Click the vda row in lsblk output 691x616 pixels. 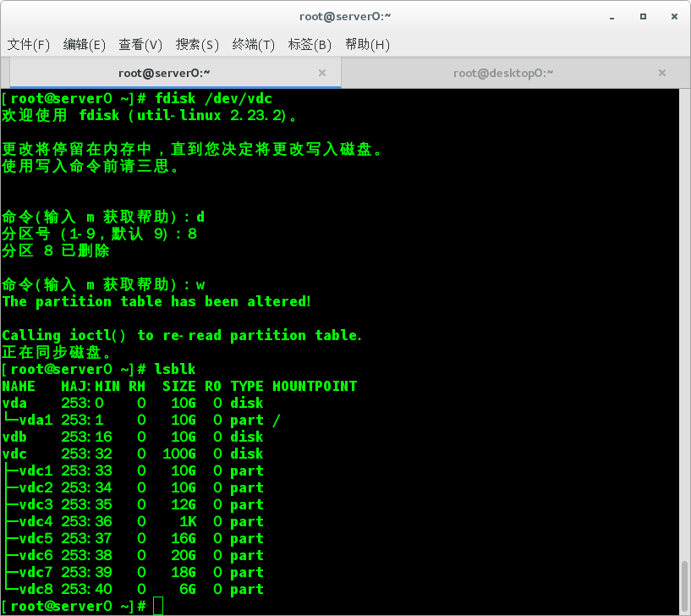click(133, 403)
